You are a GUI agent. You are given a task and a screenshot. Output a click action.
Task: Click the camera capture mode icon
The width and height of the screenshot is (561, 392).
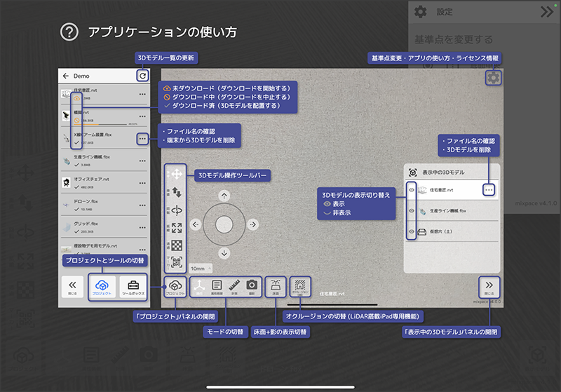click(x=251, y=286)
